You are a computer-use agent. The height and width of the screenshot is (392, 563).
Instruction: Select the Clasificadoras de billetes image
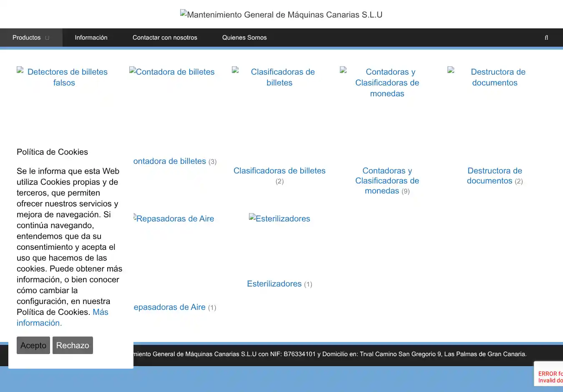(279, 77)
